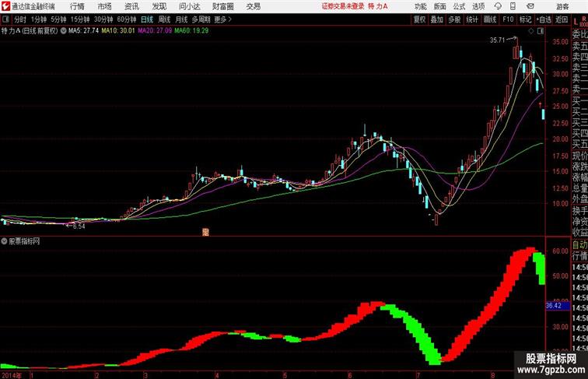The width and height of the screenshot is (588, 379).
Task: Click the 现价 row in the quote panel
Action: pos(579,156)
